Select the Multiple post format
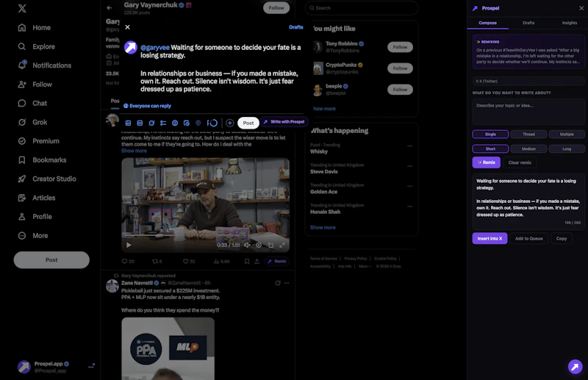 coord(567,135)
